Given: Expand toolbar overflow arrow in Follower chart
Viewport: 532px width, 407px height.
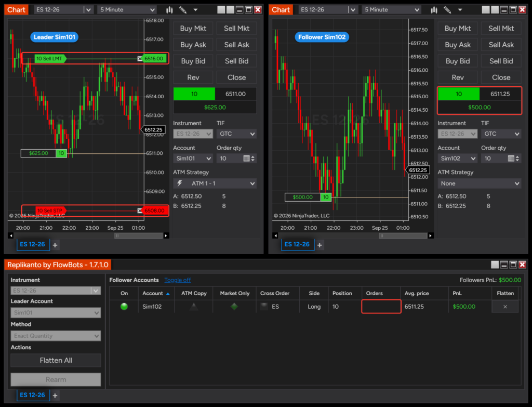Looking at the screenshot, I should pyautogui.click(x=460, y=10).
